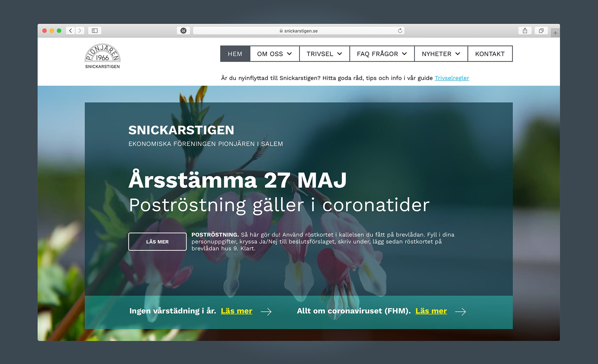
Task: Open the HEM menu item
Action: 235,54
